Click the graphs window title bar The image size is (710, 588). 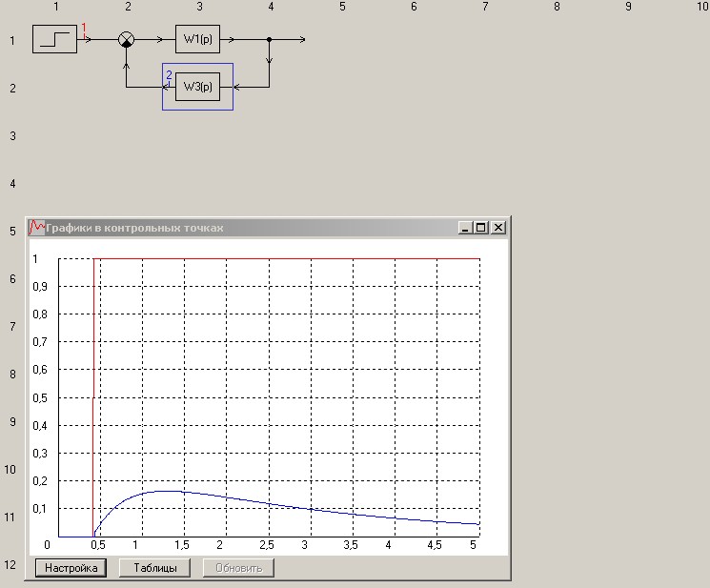[267, 227]
